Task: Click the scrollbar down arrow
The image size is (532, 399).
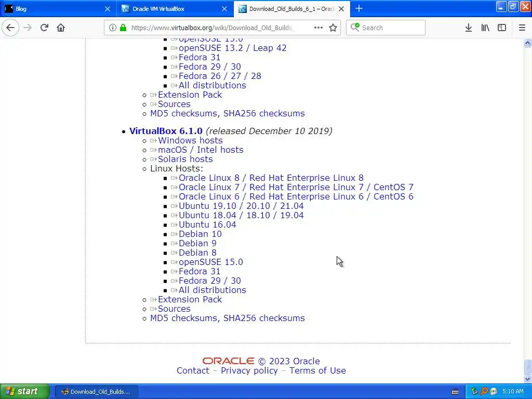Action: click(528, 379)
